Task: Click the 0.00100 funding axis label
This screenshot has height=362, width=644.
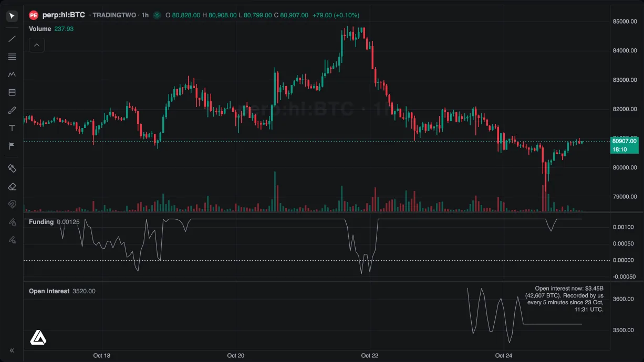Action: 624,227
